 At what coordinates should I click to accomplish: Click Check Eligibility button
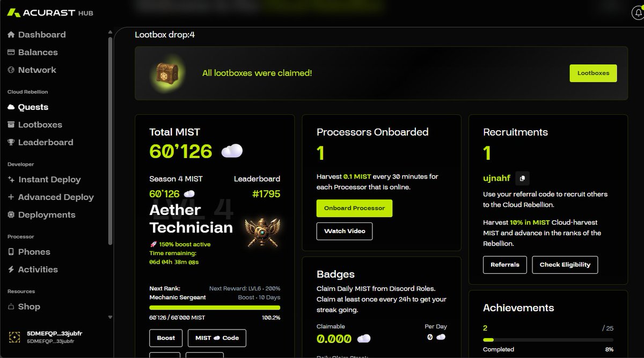(565, 265)
